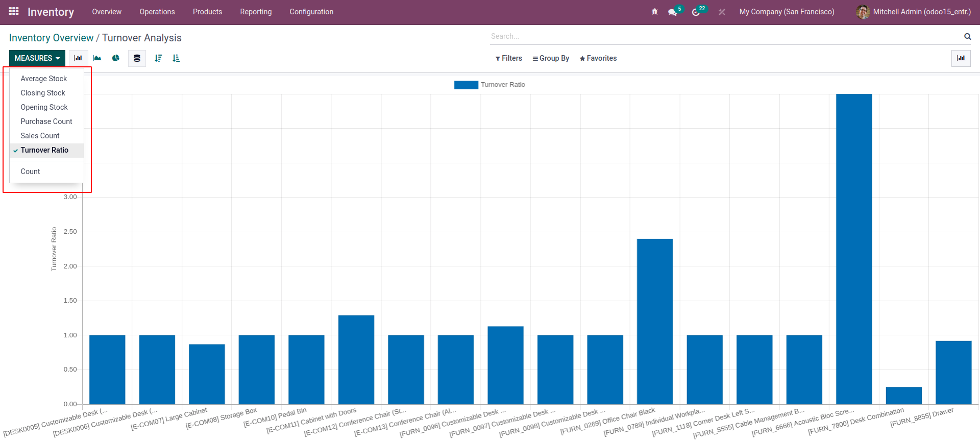Image resolution: width=980 pixels, height=442 pixels.
Task: Switch to line chart view
Action: click(97, 58)
